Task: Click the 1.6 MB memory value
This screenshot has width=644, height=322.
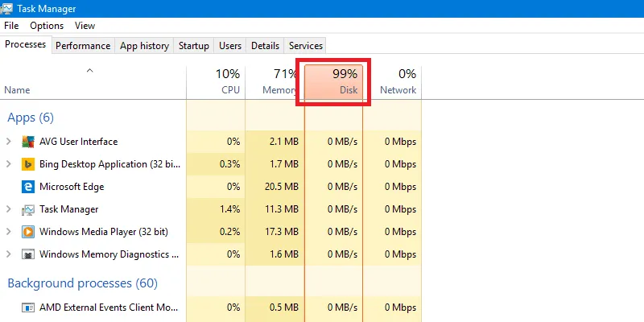Action: 285,254
